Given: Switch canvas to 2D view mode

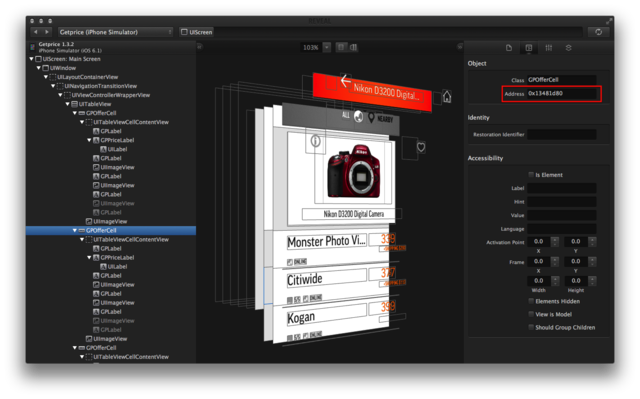Looking at the screenshot, I should pyautogui.click(x=341, y=47).
